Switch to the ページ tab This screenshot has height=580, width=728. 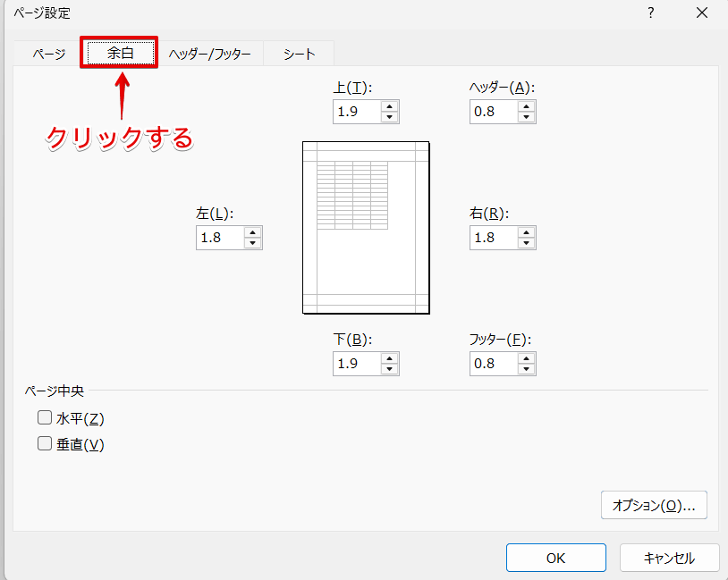pos(51,53)
